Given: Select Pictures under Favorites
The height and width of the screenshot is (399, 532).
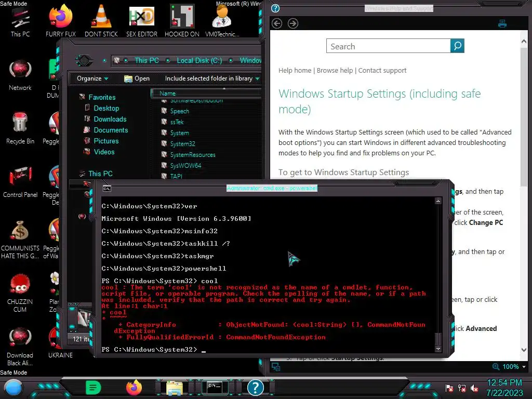Looking at the screenshot, I should click(x=106, y=141).
